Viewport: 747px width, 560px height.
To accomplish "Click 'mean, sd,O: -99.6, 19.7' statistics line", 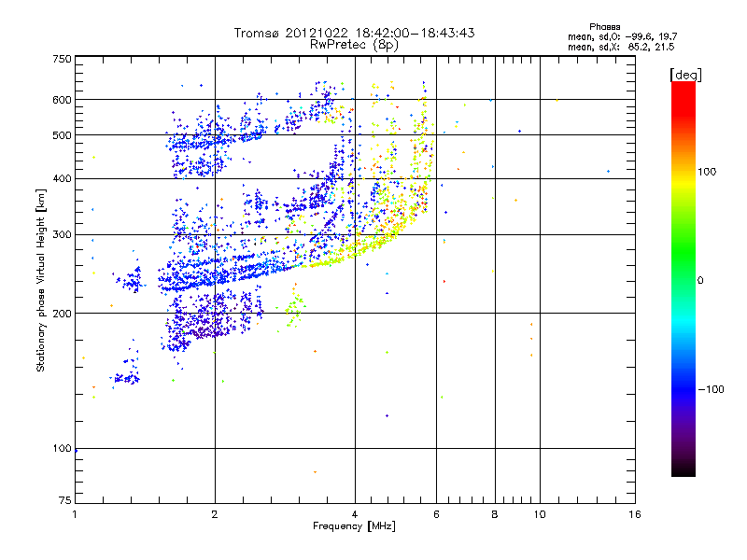I will (x=622, y=36).
